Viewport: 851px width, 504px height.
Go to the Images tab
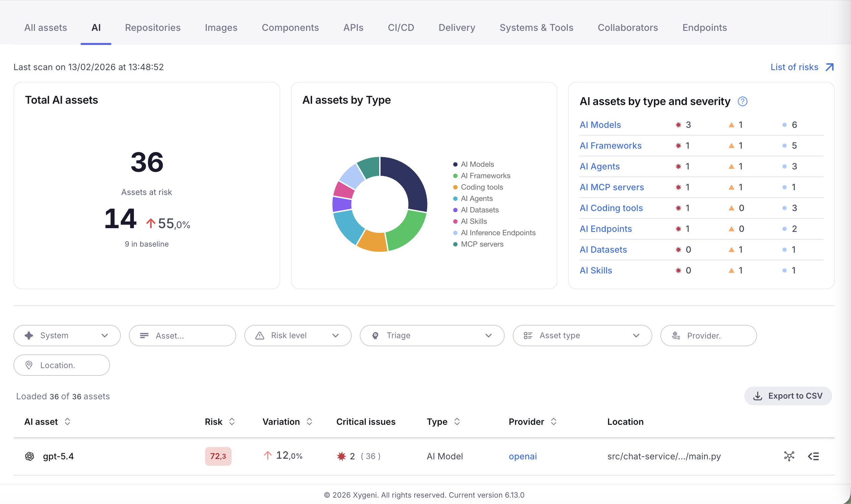click(x=221, y=28)
